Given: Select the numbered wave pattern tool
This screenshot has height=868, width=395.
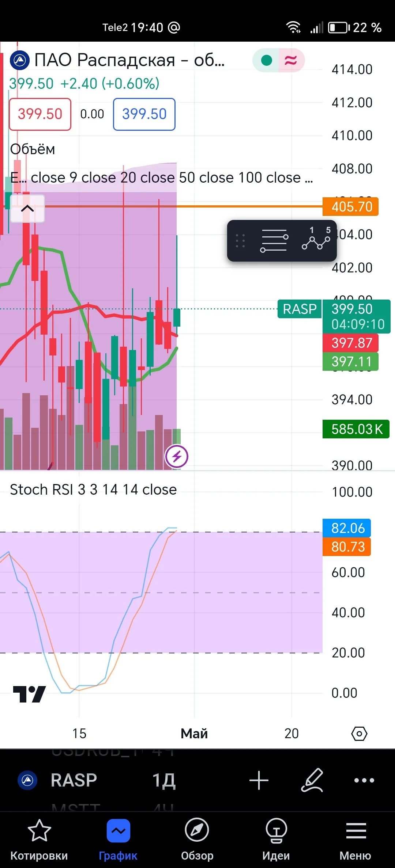Looking at the screenshot, I should click(x=316, y=240).
